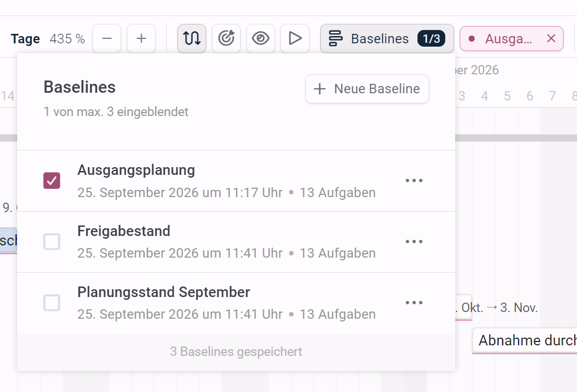Toggle the eye visibility icon
Image resolution: width=577 pixels, height=392 pixels.
pos(261,39)
